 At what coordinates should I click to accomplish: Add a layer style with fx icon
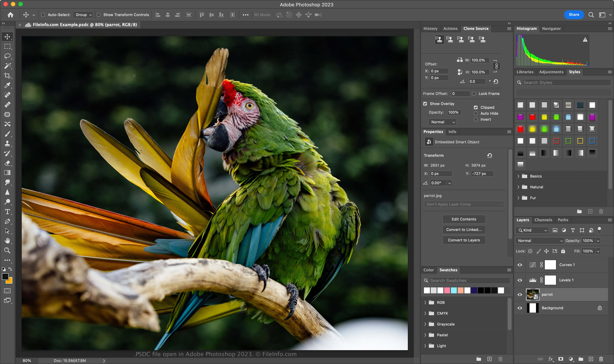point(551,359)
